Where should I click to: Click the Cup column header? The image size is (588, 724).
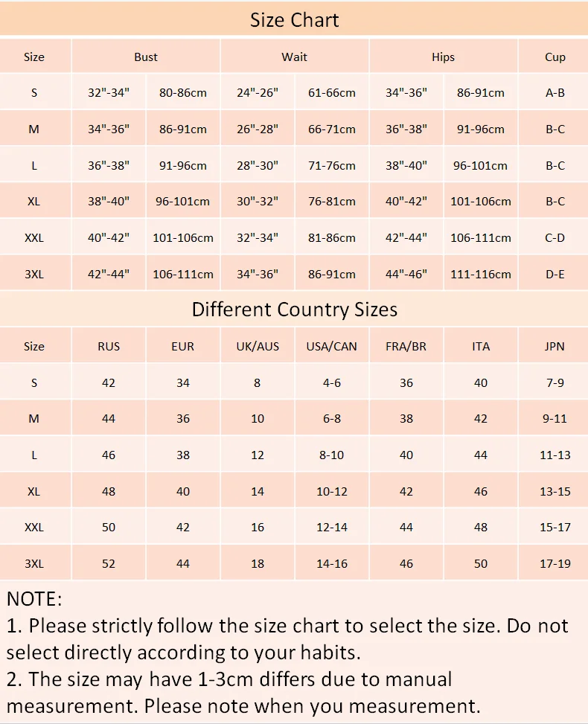[555, 57]
